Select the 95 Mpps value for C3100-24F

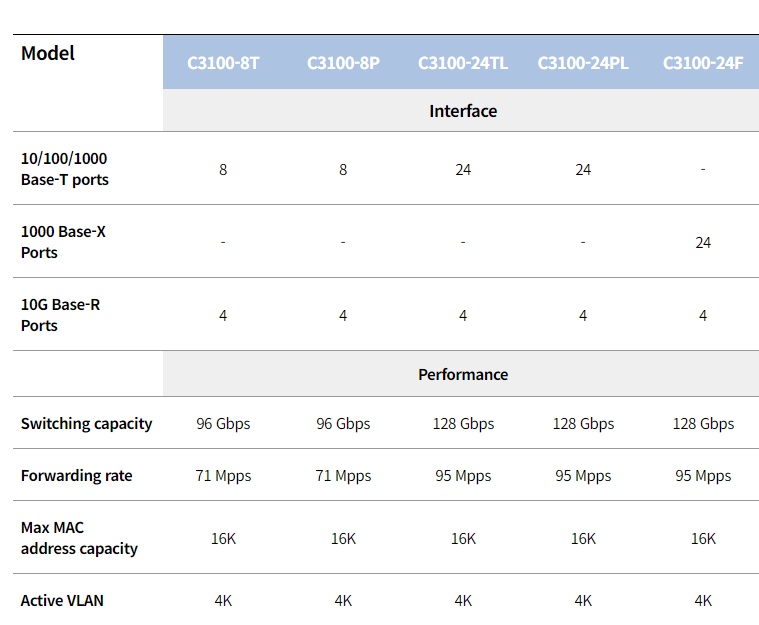point(703,475)
